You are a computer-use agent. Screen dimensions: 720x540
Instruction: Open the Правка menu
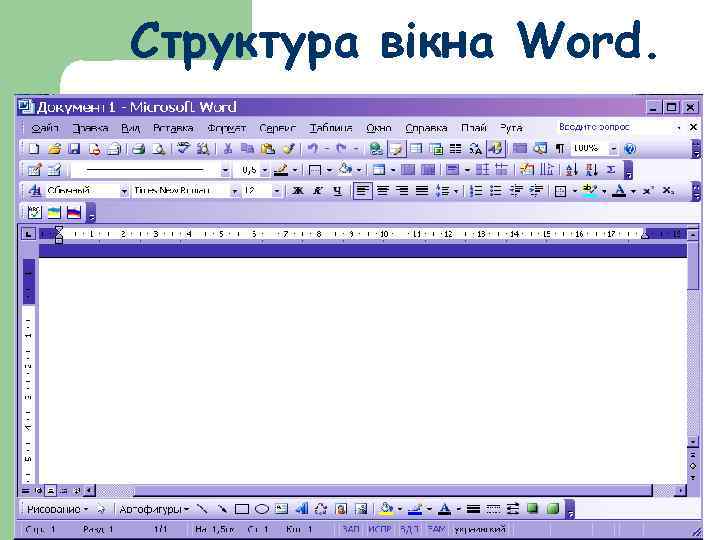pos(90,128)
